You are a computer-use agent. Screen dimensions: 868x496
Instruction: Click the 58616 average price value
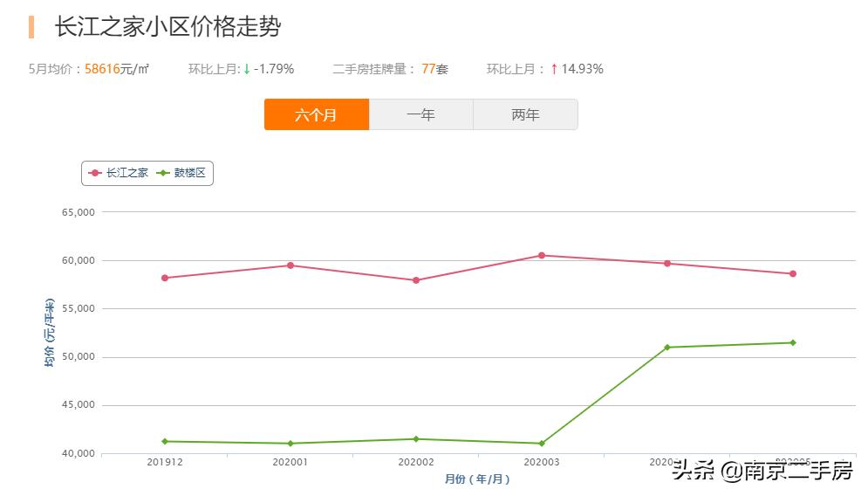[102, 69]
